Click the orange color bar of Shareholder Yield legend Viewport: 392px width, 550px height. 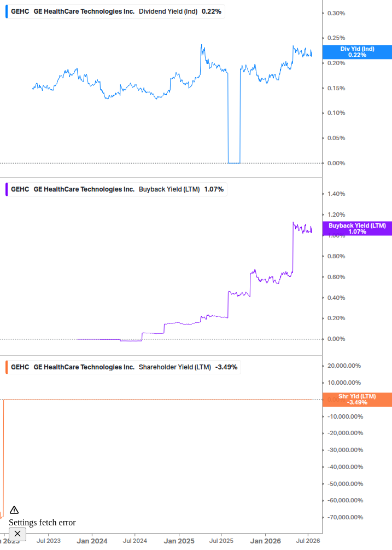(7, 367)
